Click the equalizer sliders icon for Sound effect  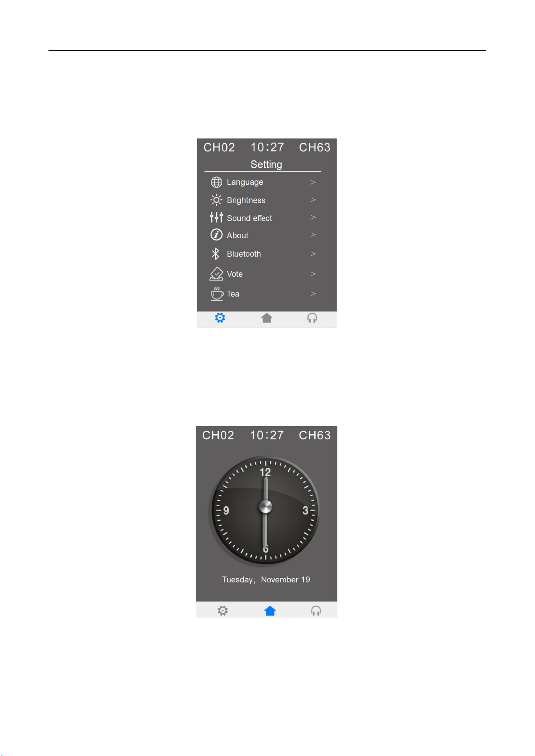(216, 218)
